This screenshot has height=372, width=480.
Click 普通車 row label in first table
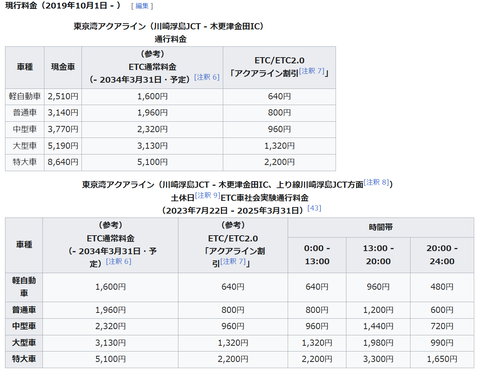click(x=25, y=113)
